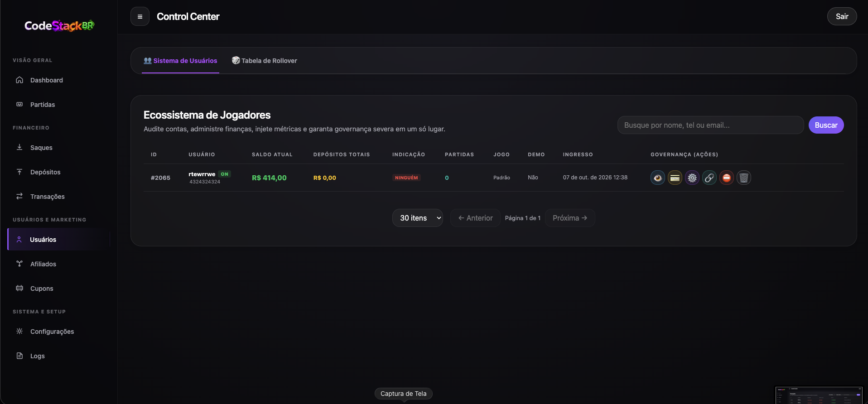Switch to the Sistema de Usuários tab
The width and height of the screenshot is (868, 404).
coord(180,61)
